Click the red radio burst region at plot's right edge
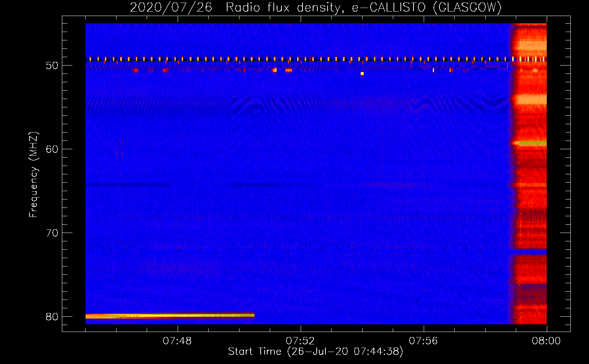This screenshot has width=589, height=364. pos(529,174)
